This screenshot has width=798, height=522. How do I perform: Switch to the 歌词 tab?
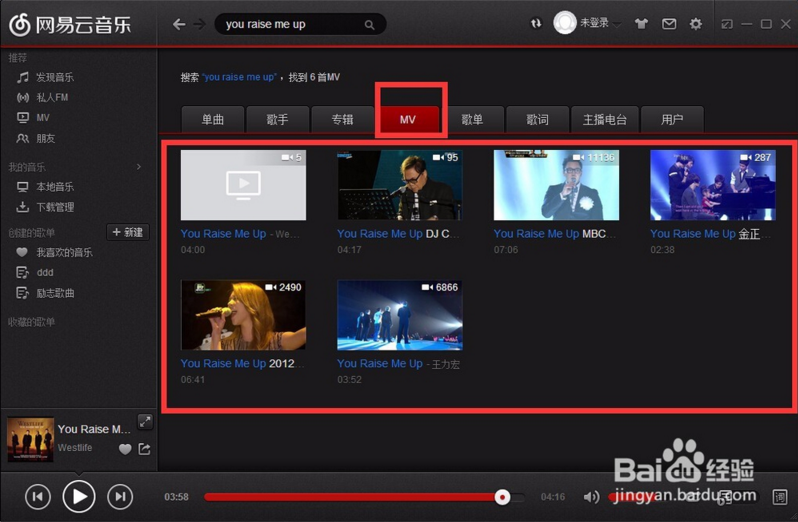(x=537, y=120)
